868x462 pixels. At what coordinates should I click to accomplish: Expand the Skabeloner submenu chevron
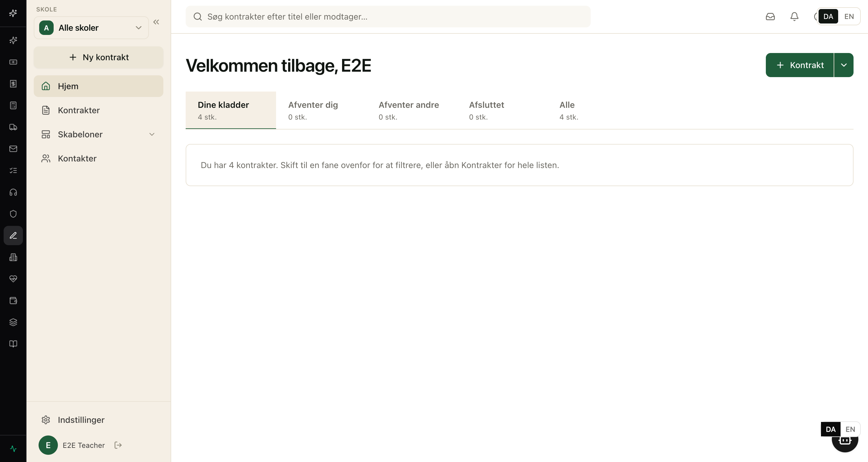click(152, 134)
